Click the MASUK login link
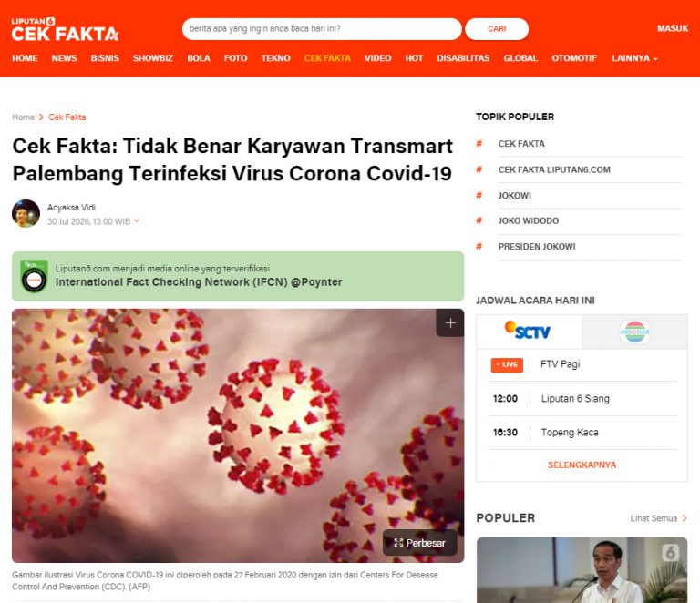The height and width of the screenshot is (603, 700). [x=673, y=28]
